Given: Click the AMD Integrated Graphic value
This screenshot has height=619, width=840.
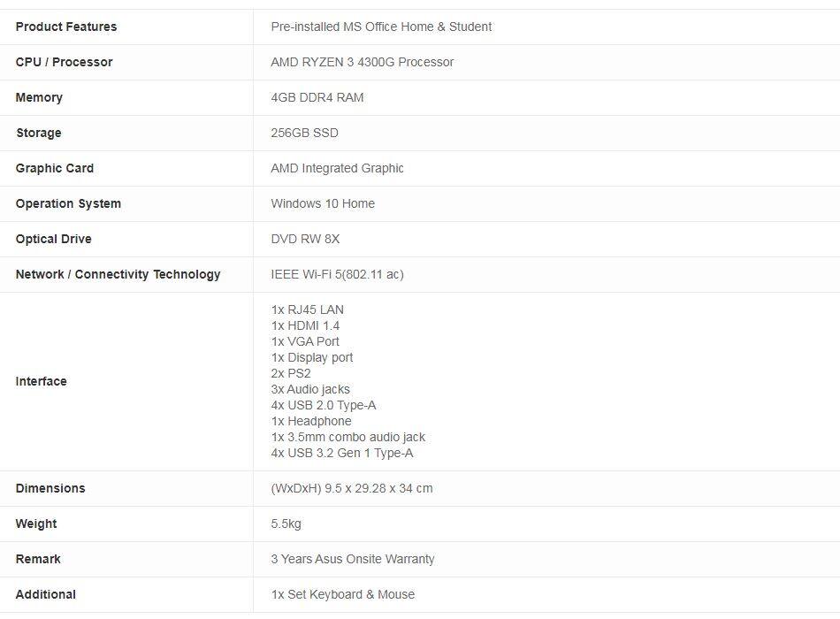Looking at the screenshot, I should 337,168.
